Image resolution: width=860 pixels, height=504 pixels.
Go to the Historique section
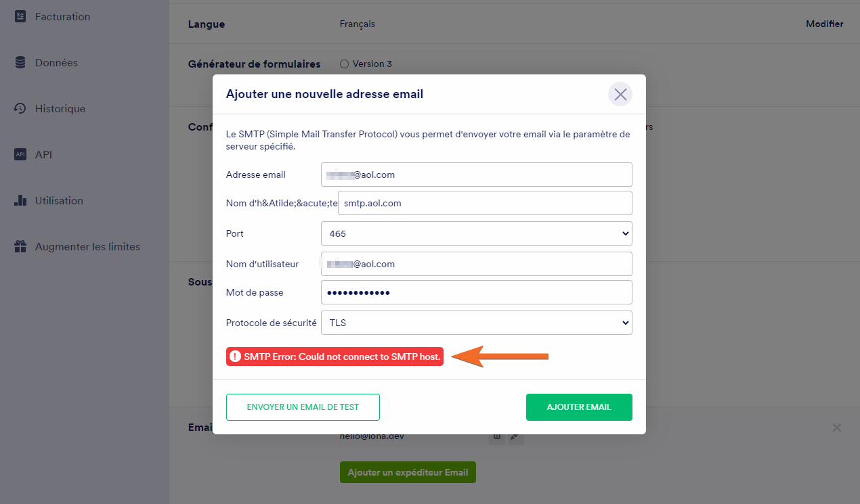tap(60, 109)
